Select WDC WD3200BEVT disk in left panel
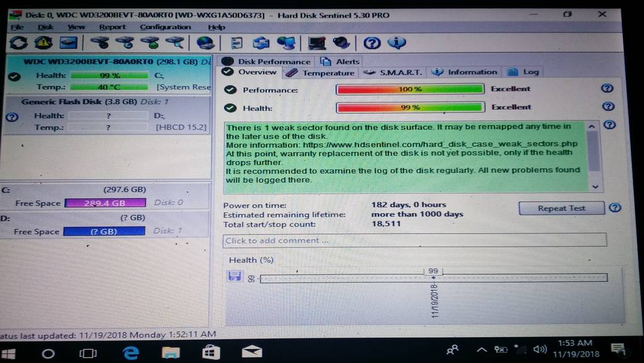This screenshot has width=644, height=363. (109, 74)
